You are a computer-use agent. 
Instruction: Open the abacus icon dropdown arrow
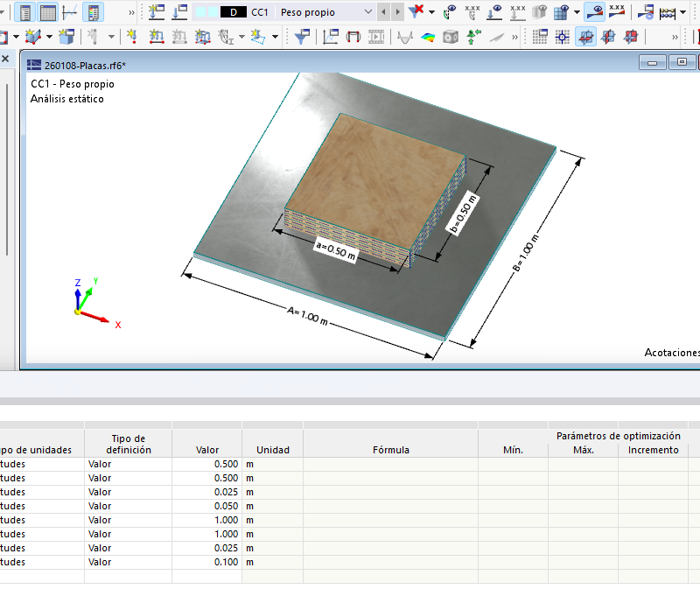tap(682, 12)
